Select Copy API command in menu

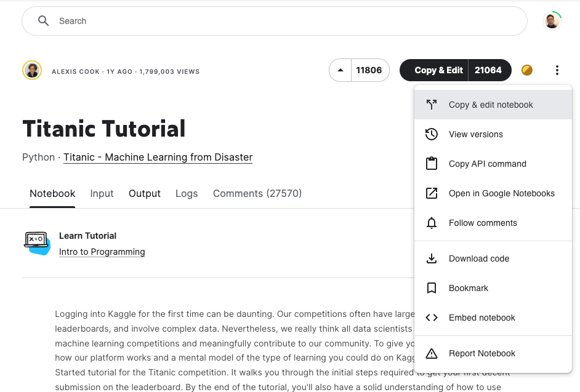pyautogui.click(x=493, y=164)
